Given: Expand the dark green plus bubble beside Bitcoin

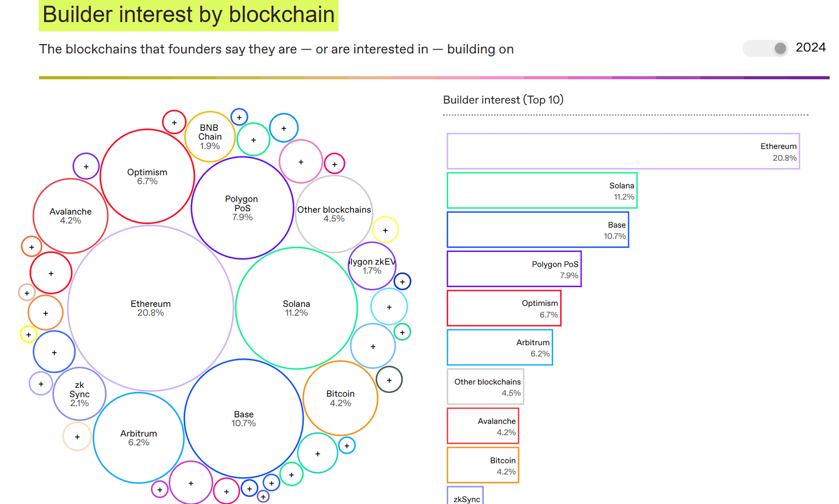Looking at the screenshot, I should 389,380.
